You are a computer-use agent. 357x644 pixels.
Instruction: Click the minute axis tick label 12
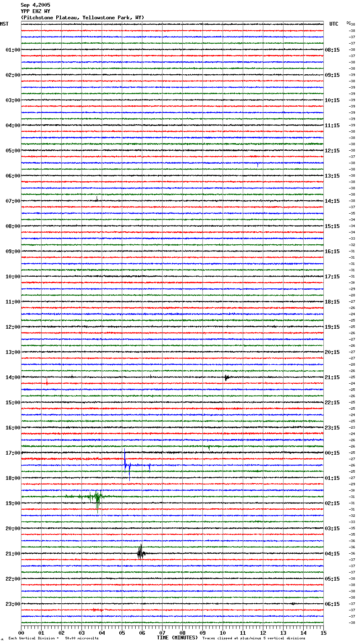point(263,633)
